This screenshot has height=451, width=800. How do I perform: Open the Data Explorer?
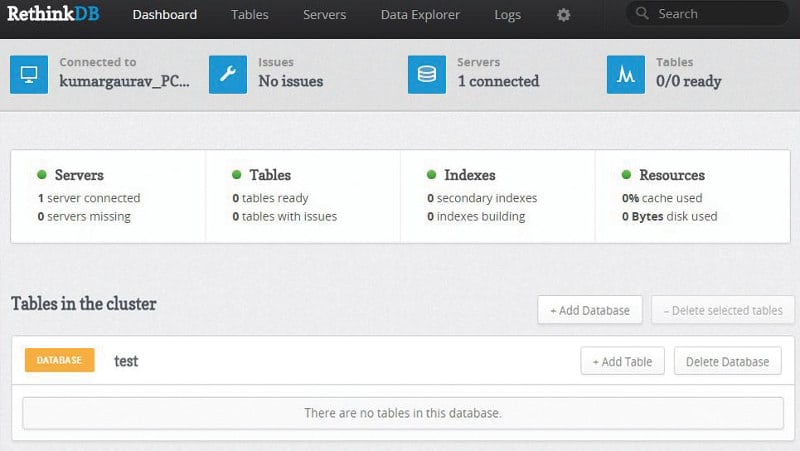(x=420, y=15)
